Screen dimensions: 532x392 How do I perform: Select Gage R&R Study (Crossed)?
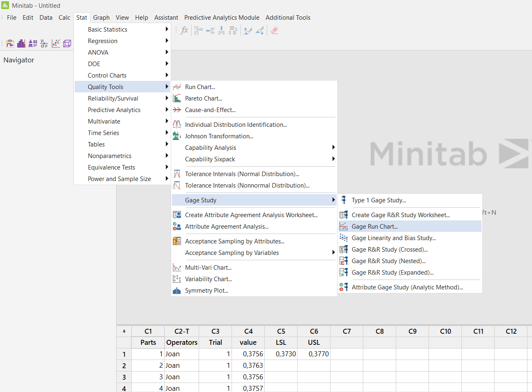[x=389, y=249]
